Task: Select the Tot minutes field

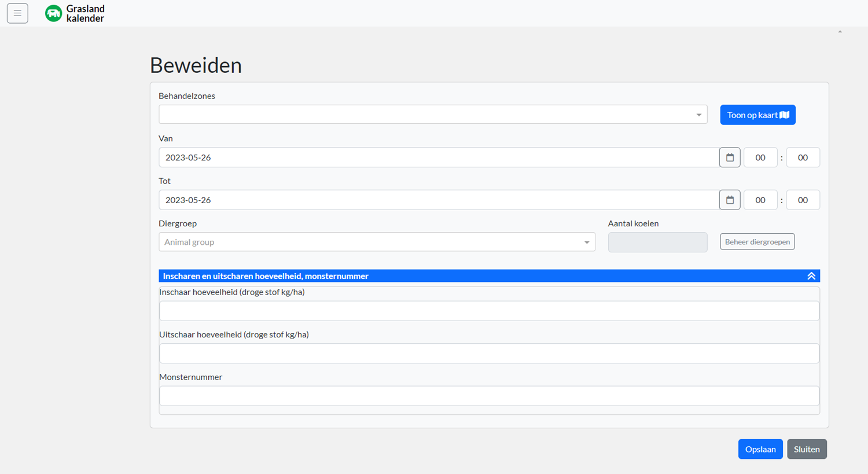Action: click(x=802, y=200)
